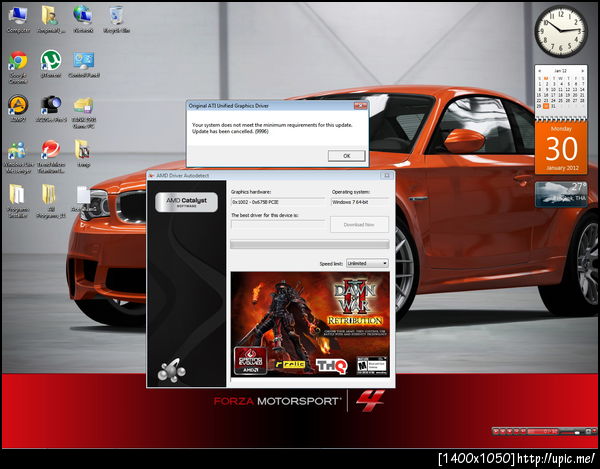This screenshot has height=469, width=600.
Task: Click the mini player track progress display
Action: coord(543,432)
